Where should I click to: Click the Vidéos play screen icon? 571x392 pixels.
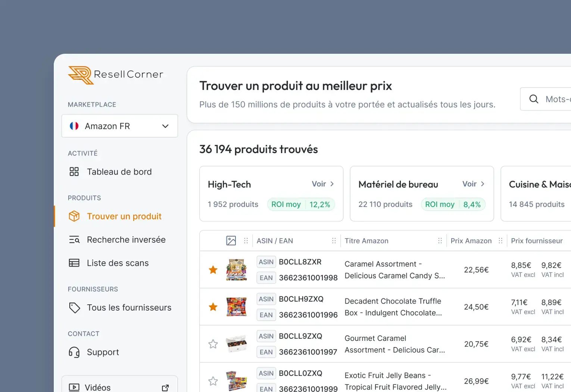click(x=74, y=388)
